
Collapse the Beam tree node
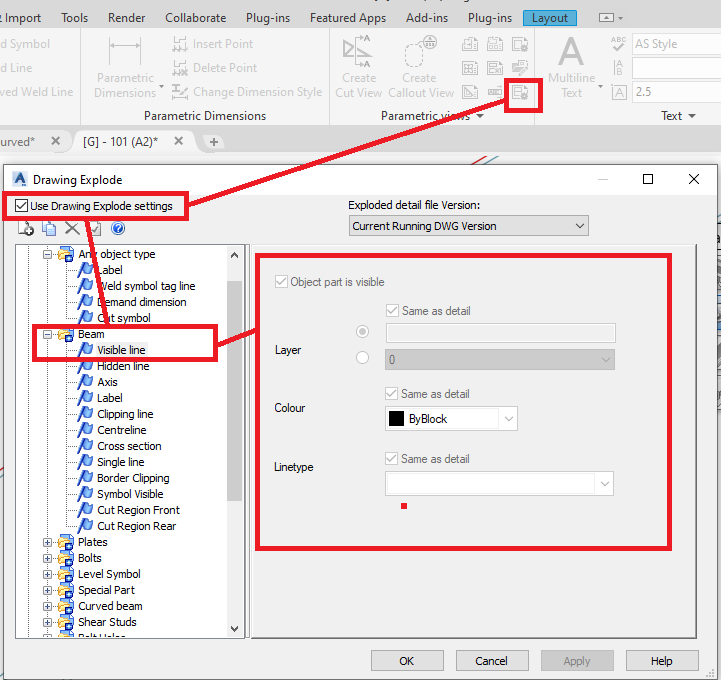[47, 334]
